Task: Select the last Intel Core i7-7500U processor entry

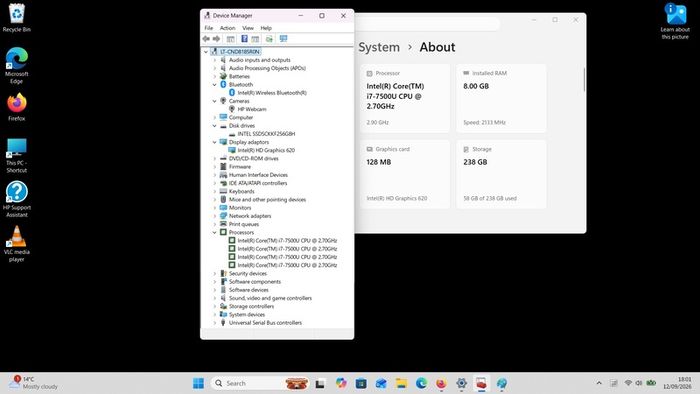Action: pos(287,265)
